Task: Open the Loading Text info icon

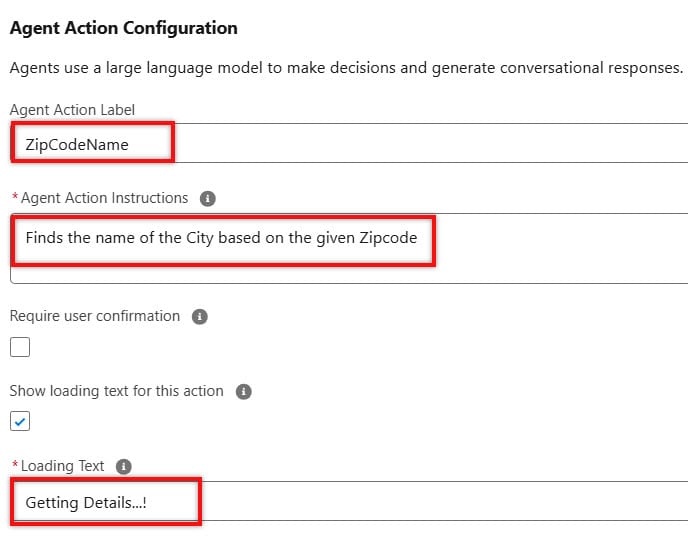Action: click(124, 466)
